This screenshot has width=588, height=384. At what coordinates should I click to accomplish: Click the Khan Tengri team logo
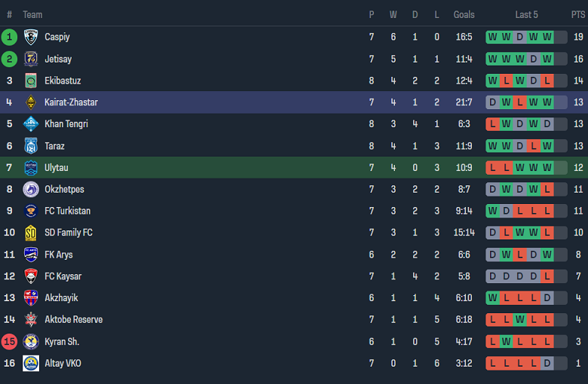tap(31, 124)
